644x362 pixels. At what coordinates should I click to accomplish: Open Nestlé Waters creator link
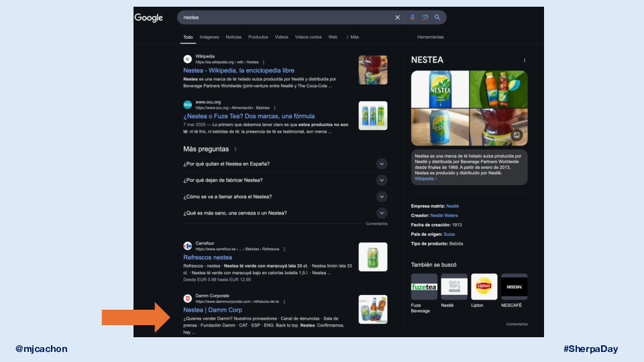[444, 215]
